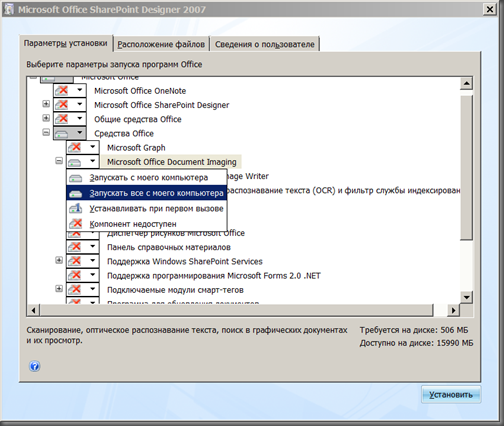Click the horizontal scrollbar left arrow
This screenshot has width=504, height=426.
click(x=33, y=310)
